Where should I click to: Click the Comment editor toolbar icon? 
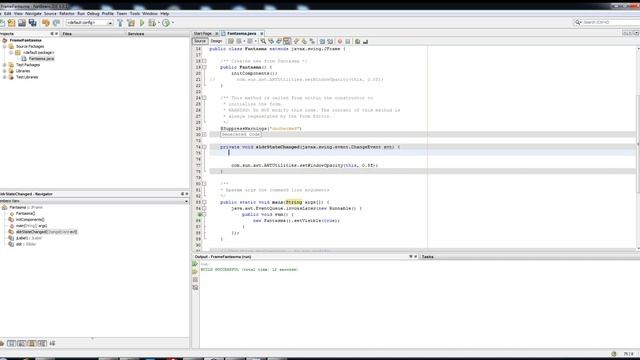click(358, 41)
